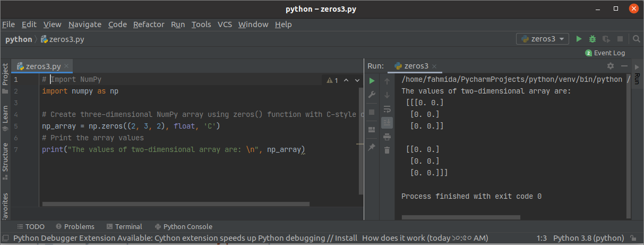Open Run panel settings gear
Viewport: 644px width, 245px height.
611,66
